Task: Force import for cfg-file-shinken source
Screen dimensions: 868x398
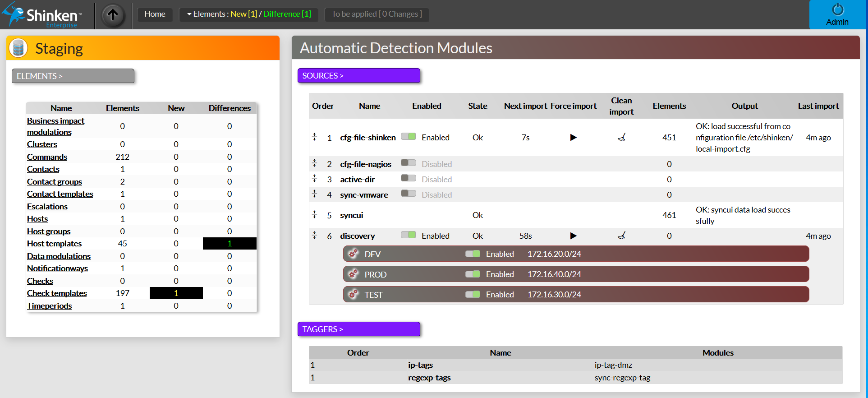Action: [573, 138]
